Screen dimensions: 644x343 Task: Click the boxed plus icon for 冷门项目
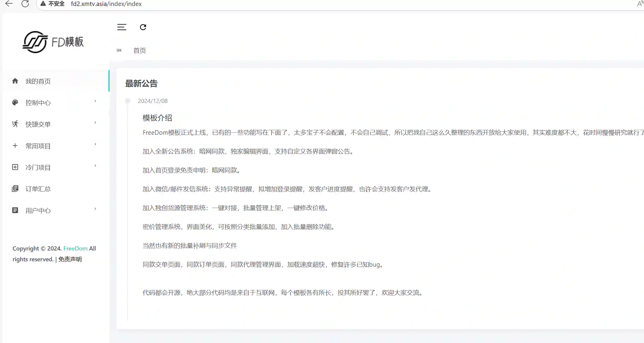tap(15, 167)
